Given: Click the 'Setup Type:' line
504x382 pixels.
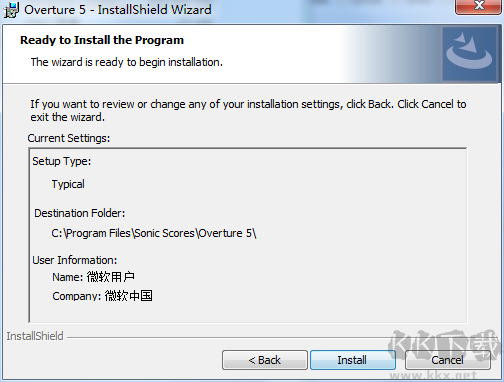Looking at the screenshot, I should pyautogui.click(x=62, y=162).
